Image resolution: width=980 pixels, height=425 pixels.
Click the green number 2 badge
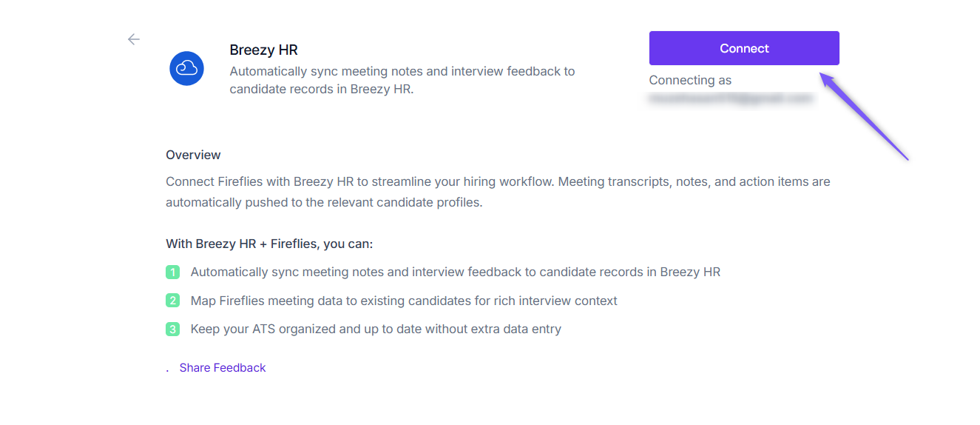point(172,301)
